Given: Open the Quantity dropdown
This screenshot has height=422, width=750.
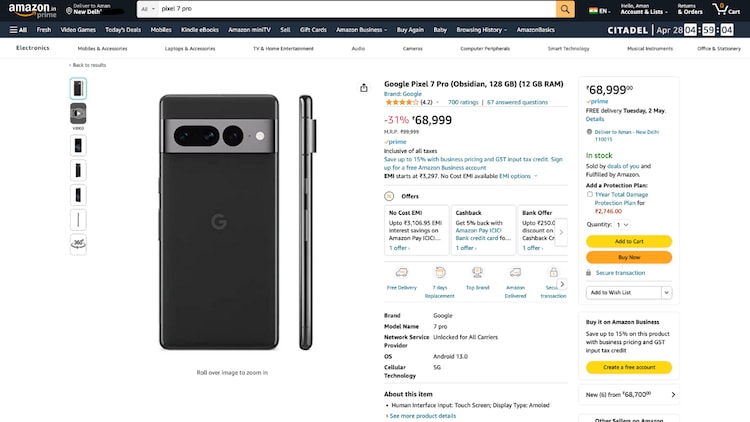Looking at the screenshot, I should [x=623, y=225].
